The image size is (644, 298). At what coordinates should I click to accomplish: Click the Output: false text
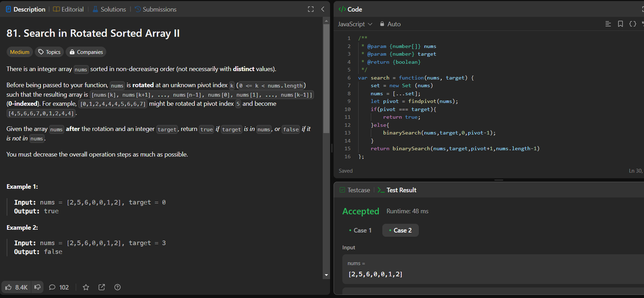click(x=38, y=251)
